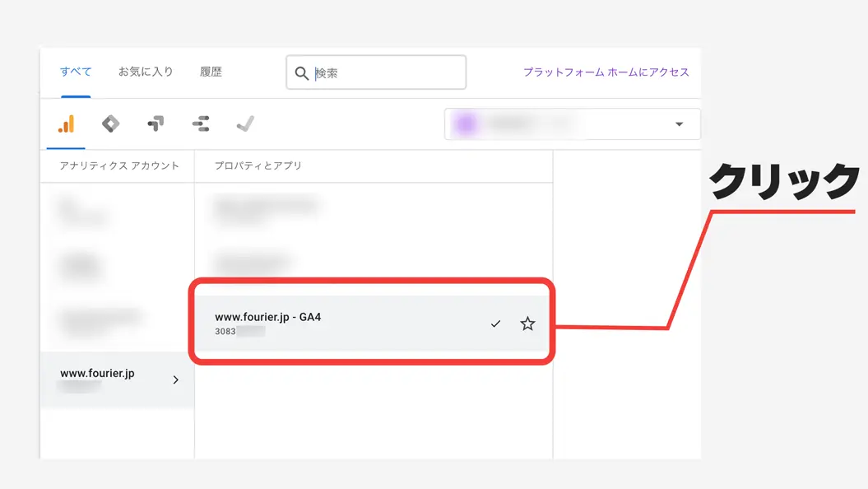Click the プロパティとアプリ column header
Viewport: 868px width, 489px height.
click(x=258, y=165)
